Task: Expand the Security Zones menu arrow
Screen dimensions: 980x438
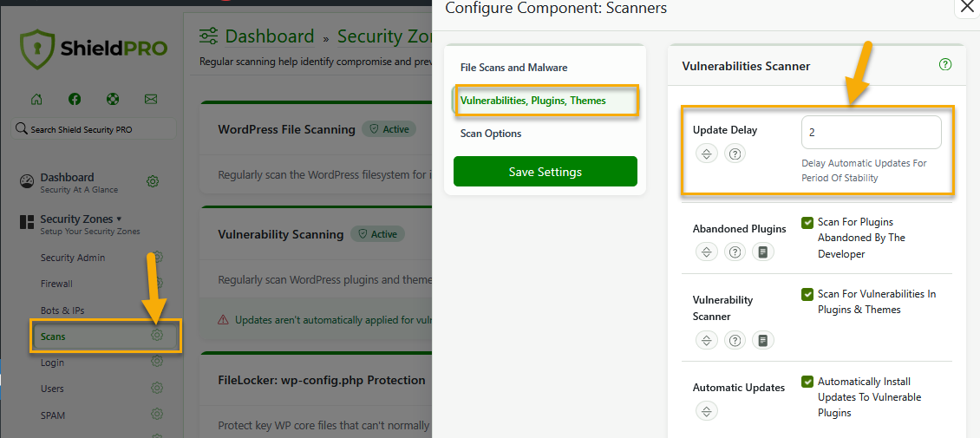Action: coord(120,219)
